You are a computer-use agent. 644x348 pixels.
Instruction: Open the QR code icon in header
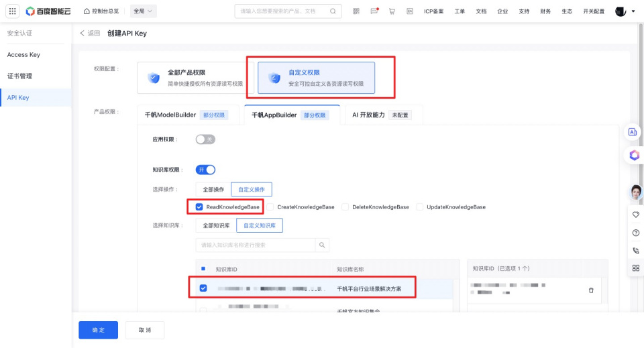pos(356,11)
